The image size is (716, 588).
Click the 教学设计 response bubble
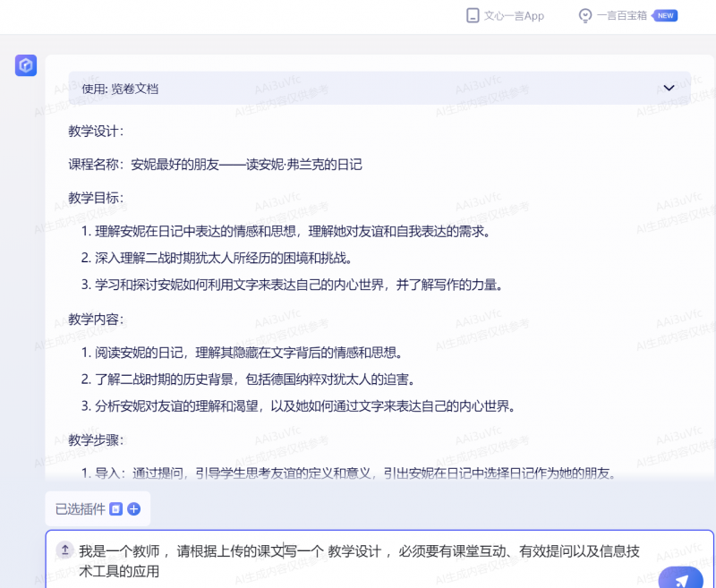376,268
